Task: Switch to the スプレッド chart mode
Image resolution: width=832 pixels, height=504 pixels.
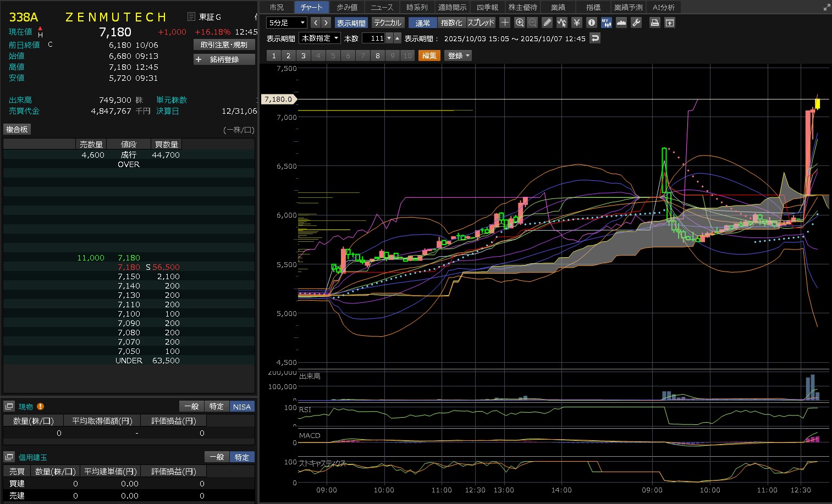Action: point(481,23)
